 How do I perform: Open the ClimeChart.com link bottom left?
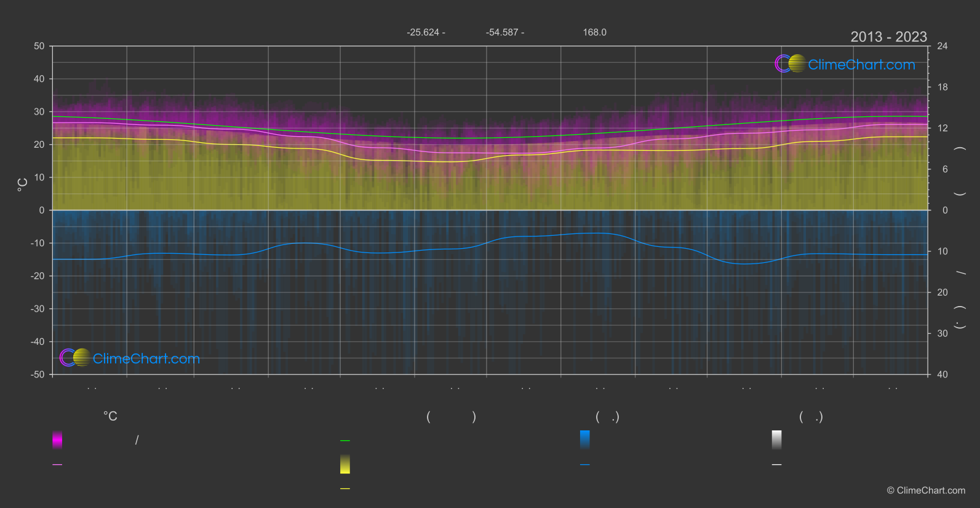pyautogui.click(x=146, y=358)
